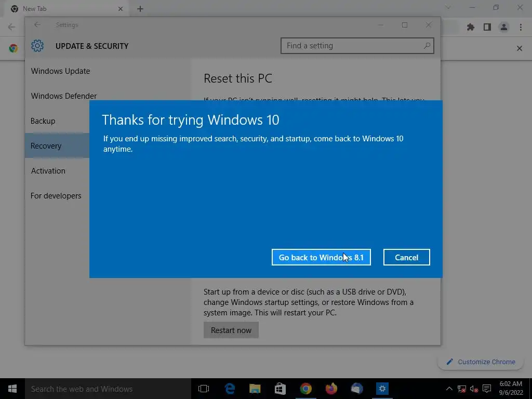Close the New Tab tab

(x=121, y=9)
